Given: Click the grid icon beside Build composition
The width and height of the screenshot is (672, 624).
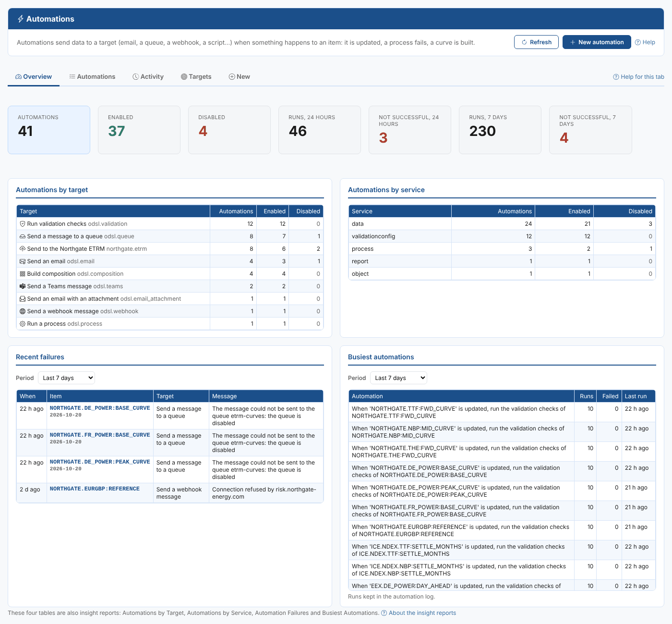Looking at the screenshot, I should tap(23, 274).
